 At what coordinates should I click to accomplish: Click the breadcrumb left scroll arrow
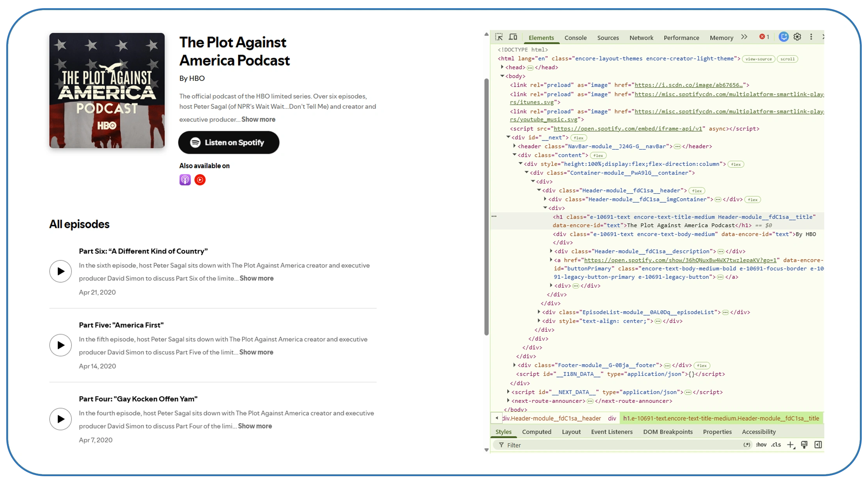pos(497,418)
